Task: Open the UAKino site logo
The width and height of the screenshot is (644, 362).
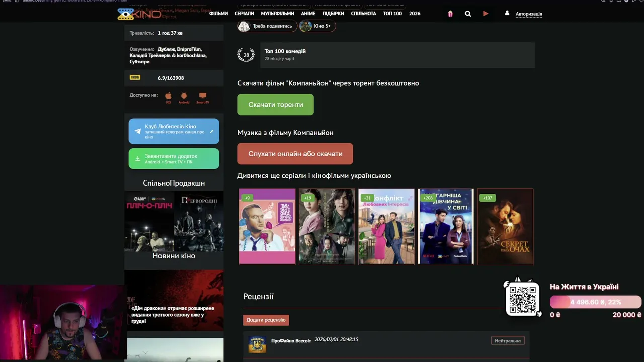Action: tap(140, 14)
